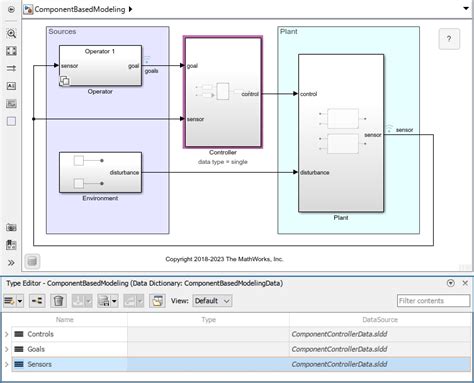
Task: Click the Fit to View palette icon
Action: (x=11, y=51)
